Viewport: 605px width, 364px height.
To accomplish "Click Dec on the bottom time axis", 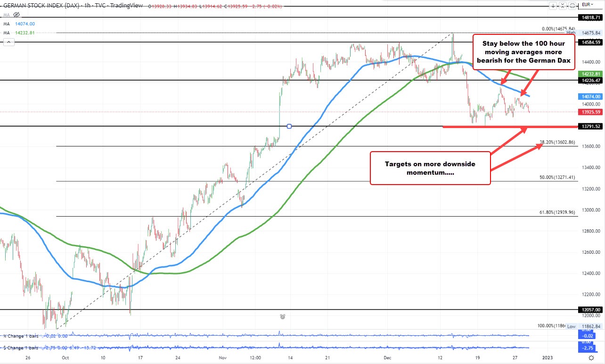I will coord(387,358).
